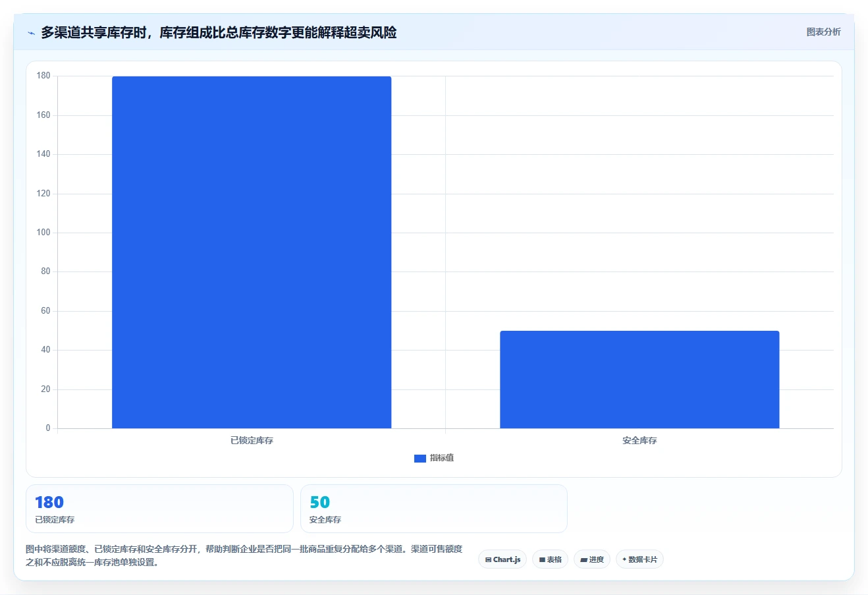Click the 进度 tag
This screenshot has width=868, height=595.
[x=592, y=559]
